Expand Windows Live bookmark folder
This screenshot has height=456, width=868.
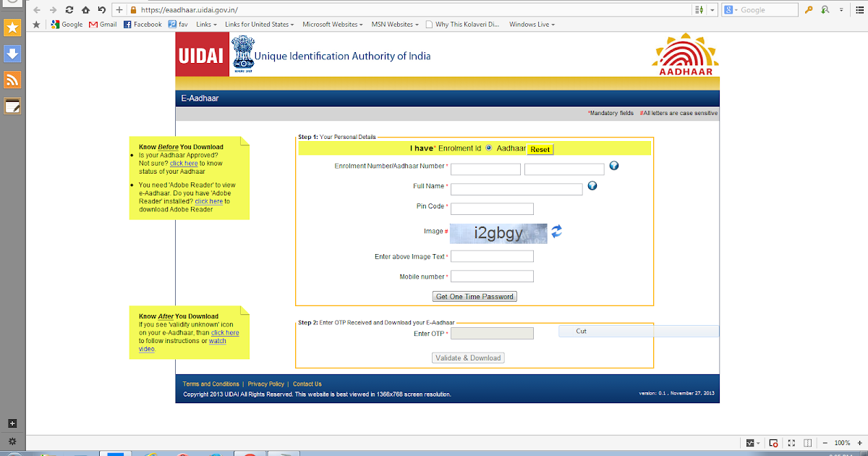[532, 24]
